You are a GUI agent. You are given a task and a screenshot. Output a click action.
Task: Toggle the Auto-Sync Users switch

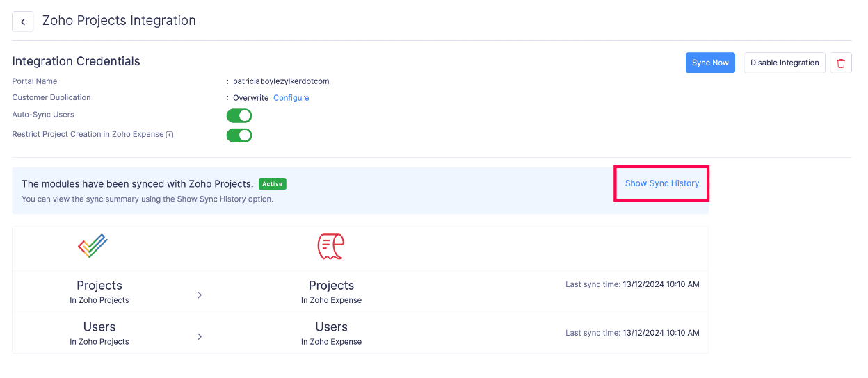239,115
